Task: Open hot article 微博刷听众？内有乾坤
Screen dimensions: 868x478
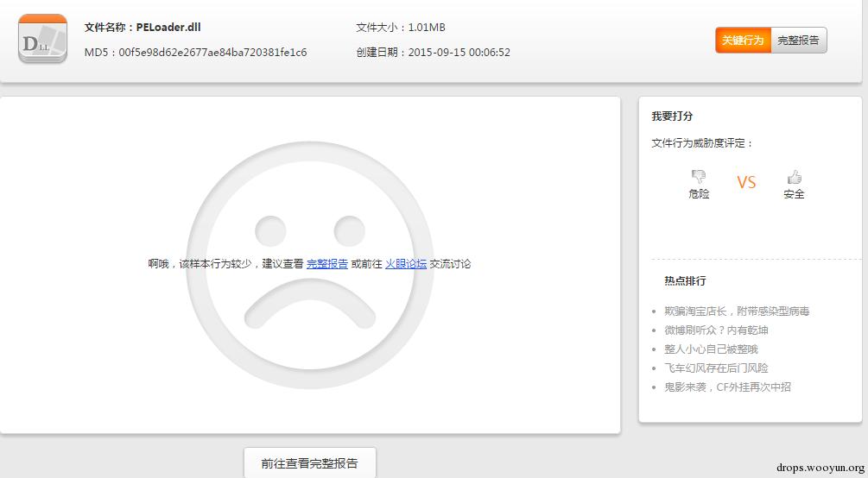Action: 716,330
